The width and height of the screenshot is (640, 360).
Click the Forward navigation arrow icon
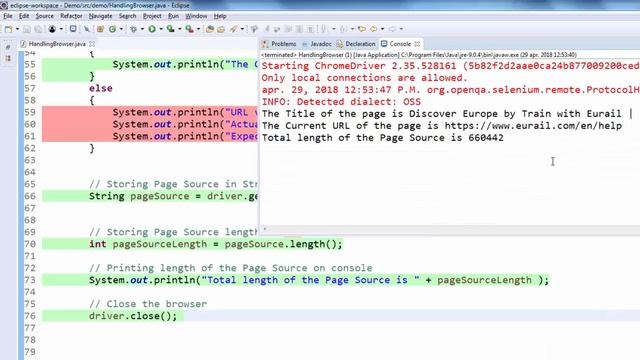(x=392, y=29)
